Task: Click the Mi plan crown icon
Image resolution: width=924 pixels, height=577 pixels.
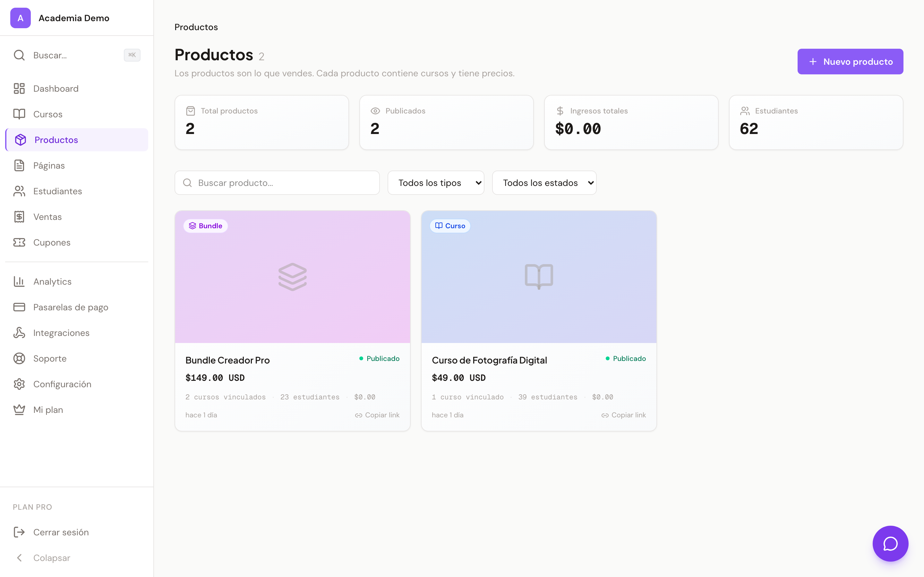Action: (x=20, y=409)
